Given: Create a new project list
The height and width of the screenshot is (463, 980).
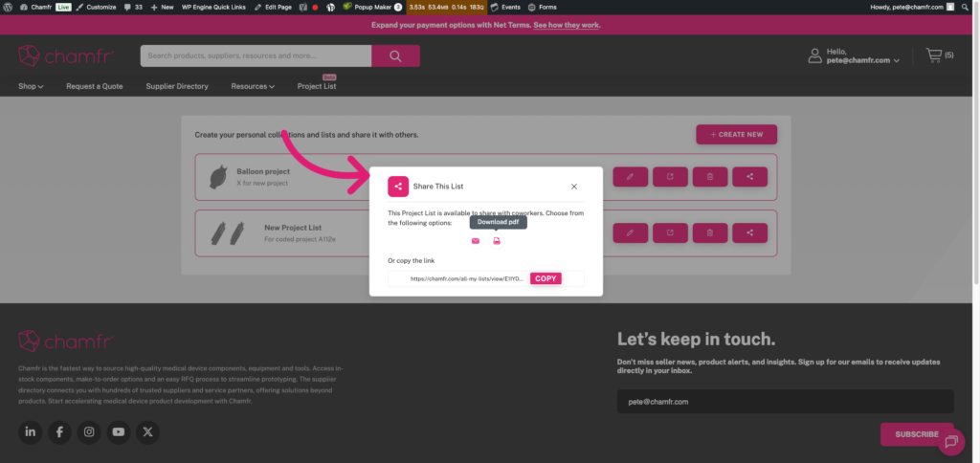Looking at the screenshot, I should pos(737,134).
